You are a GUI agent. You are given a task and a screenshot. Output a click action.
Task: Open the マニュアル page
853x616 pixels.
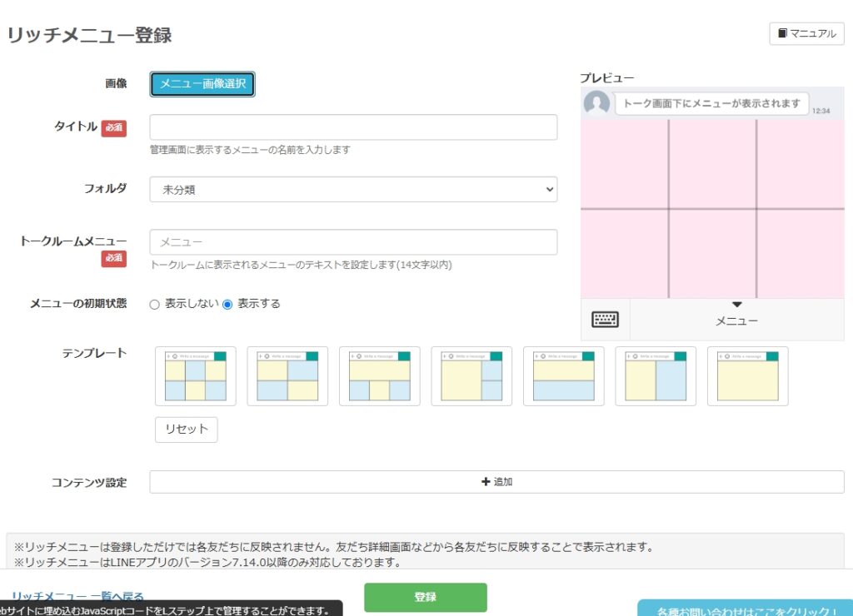[x=806, y=34]
